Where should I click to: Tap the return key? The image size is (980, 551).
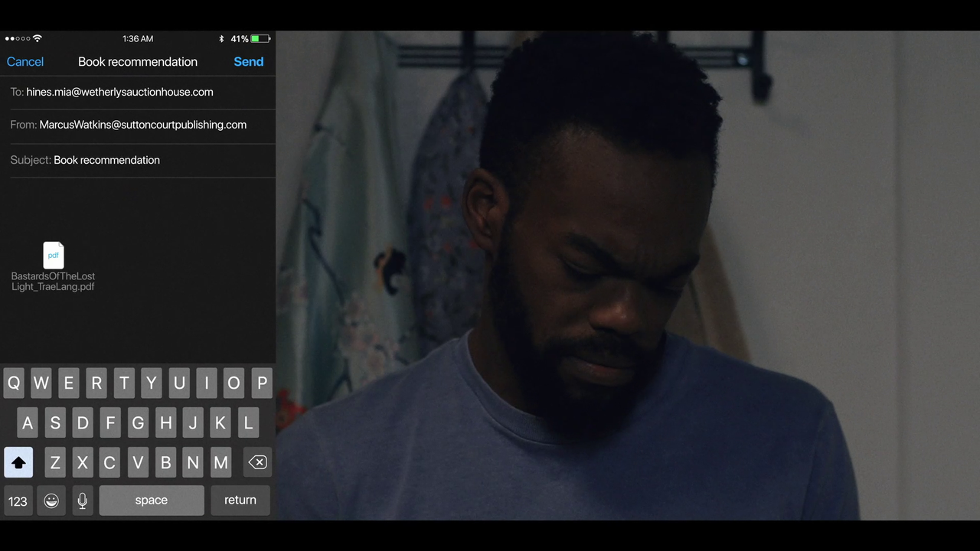(x=240, y=500)
